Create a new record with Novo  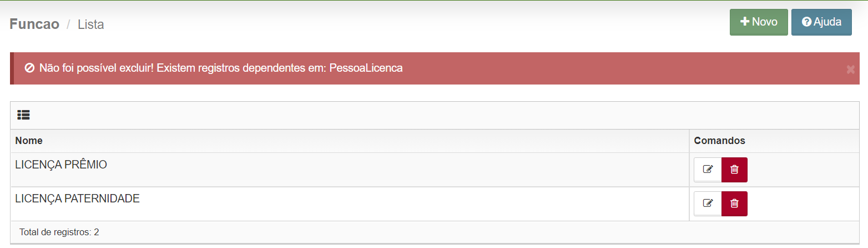[x=759, y=22]
